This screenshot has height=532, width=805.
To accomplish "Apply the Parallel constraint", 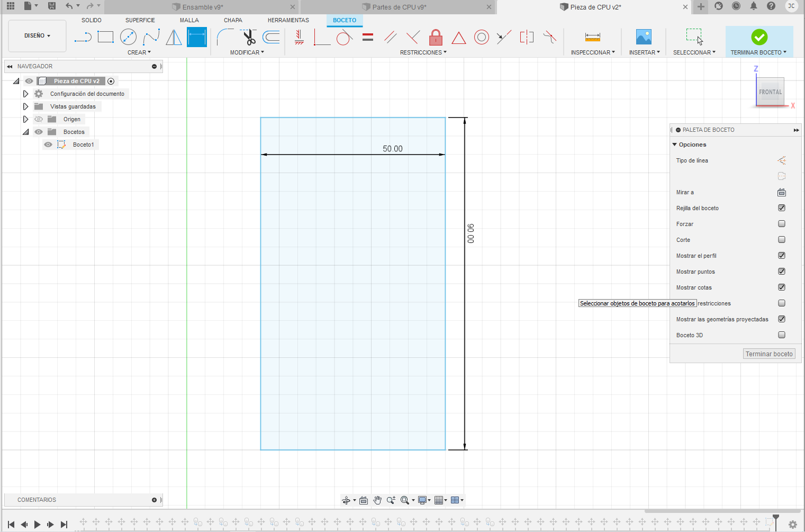I will pyautogui.click(x=391, y=37).
